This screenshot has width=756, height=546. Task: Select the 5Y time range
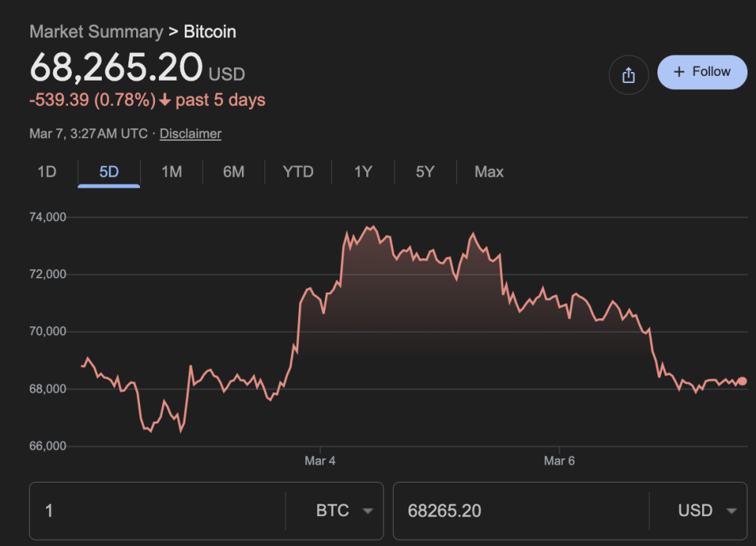[x=425, y=172]
